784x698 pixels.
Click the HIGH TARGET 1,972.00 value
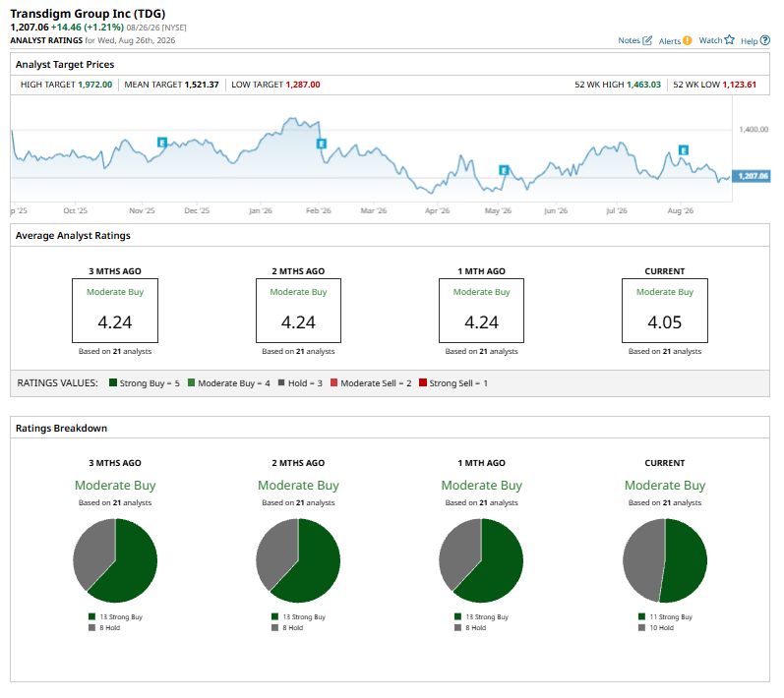click(95, 85)
